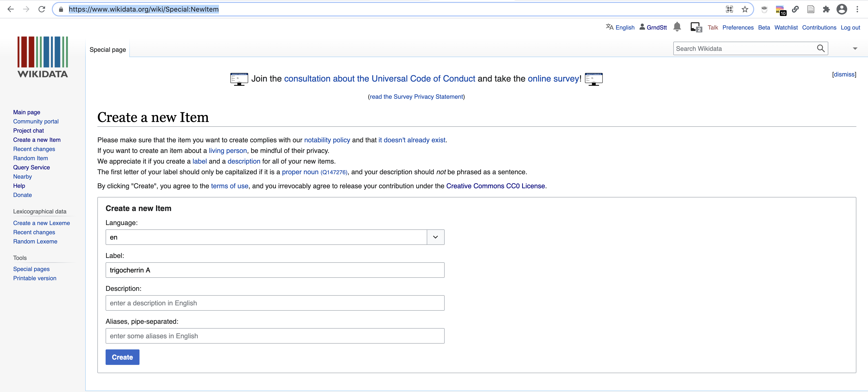The image size is (868, 392).
Task: Click the gray mask extension icon
Action: pos(764,9)
